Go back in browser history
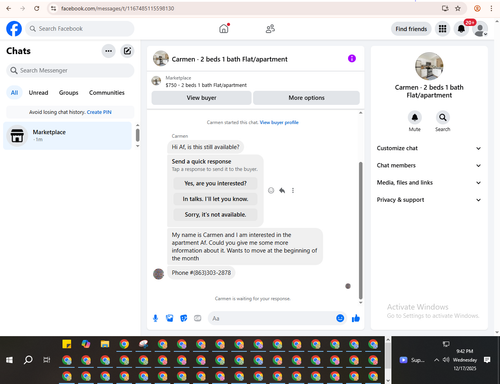 [x=9, y=8]
